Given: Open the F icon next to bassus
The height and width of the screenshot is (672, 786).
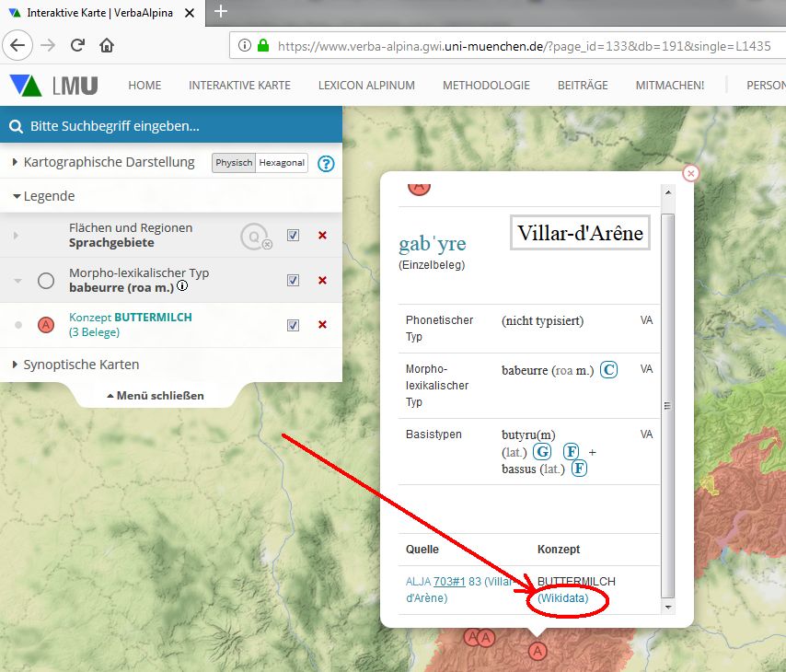Looking at the screenshot, I should pos(579,469).
